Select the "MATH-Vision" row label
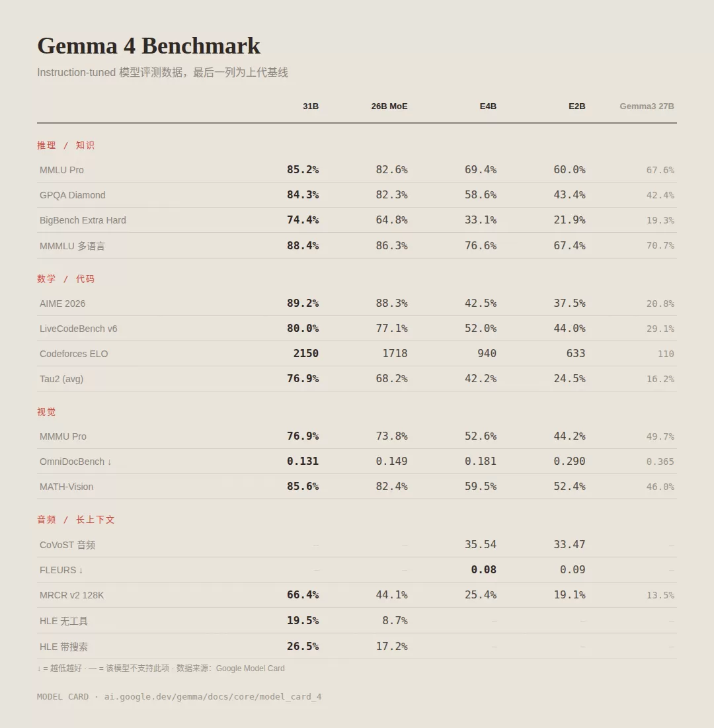 coord(66,487)
